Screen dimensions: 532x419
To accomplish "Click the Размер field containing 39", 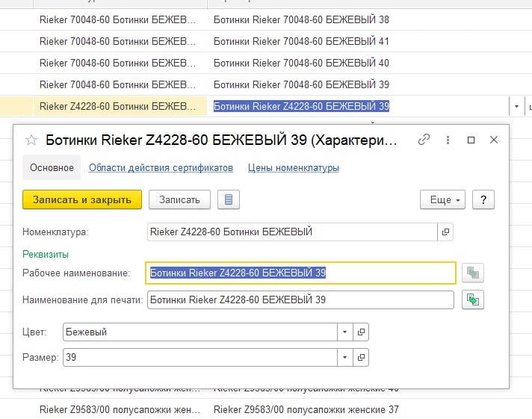I will (x=200, y=357).
